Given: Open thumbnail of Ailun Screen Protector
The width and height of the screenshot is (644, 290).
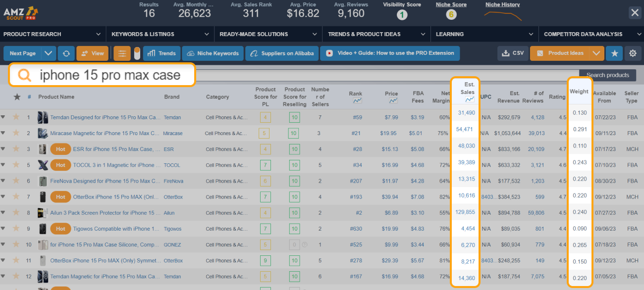Looking at the screenshot, I should (x=43, y=213).
